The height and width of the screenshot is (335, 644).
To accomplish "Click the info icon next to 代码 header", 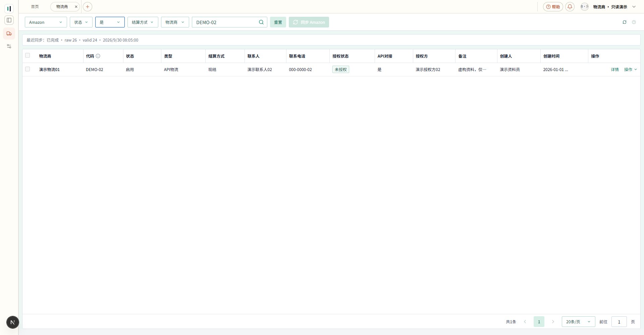I will point(98,56).
